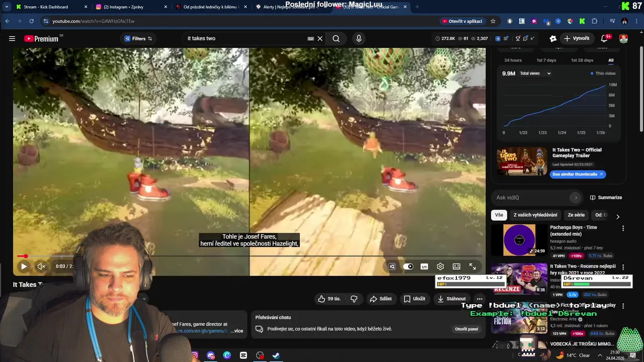Image resolution: width=644 pixels, height=362 pixels.
Task: Reload the page
Action: tap(31, 21)
